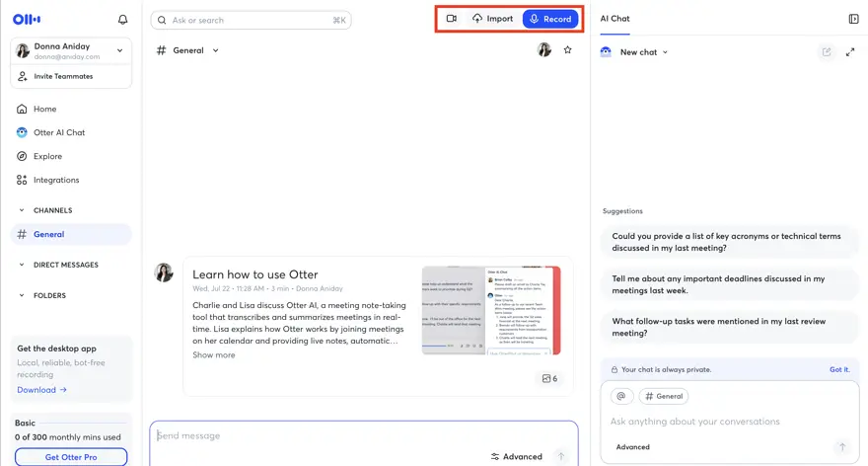Open the General channel header dropdown
The width and height of the screenshot is (868, 466).
tap(215, 50)
